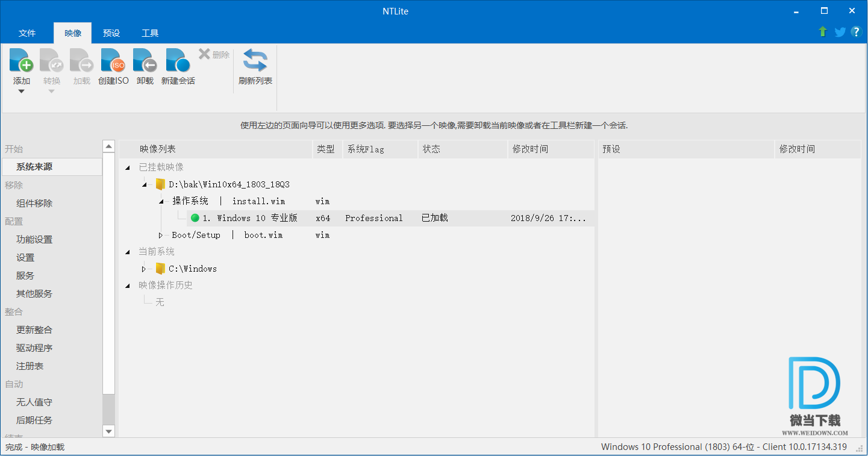868x456 pixels.
Task: Click folder icon beside C:\Windows
Action: [160, 269]
